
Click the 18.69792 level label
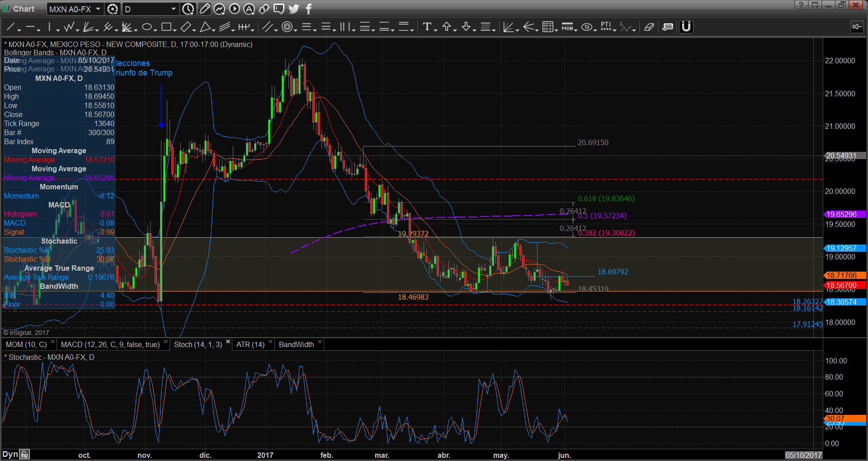point(613,272)
